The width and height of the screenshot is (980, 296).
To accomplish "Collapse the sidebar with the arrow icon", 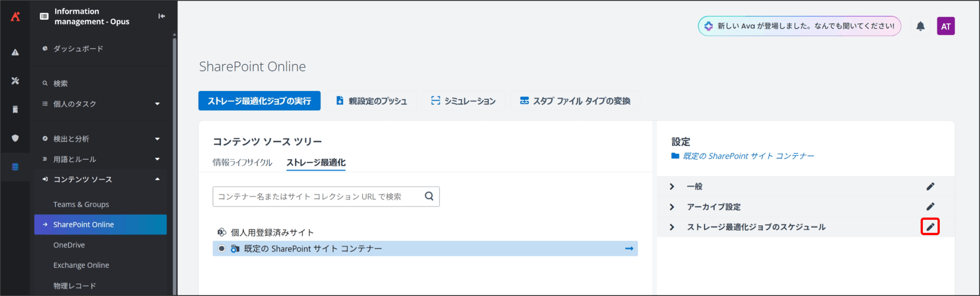I will pos(162,16).
